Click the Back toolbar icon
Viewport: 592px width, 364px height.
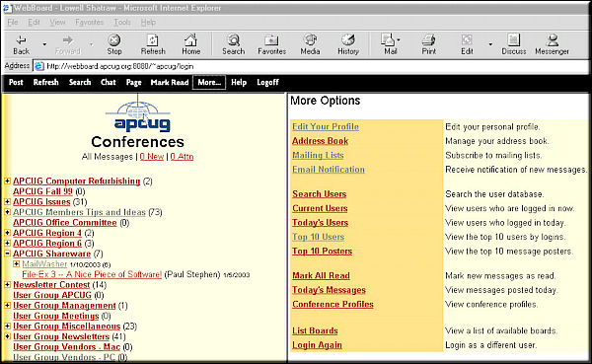[x=21, y=44]
